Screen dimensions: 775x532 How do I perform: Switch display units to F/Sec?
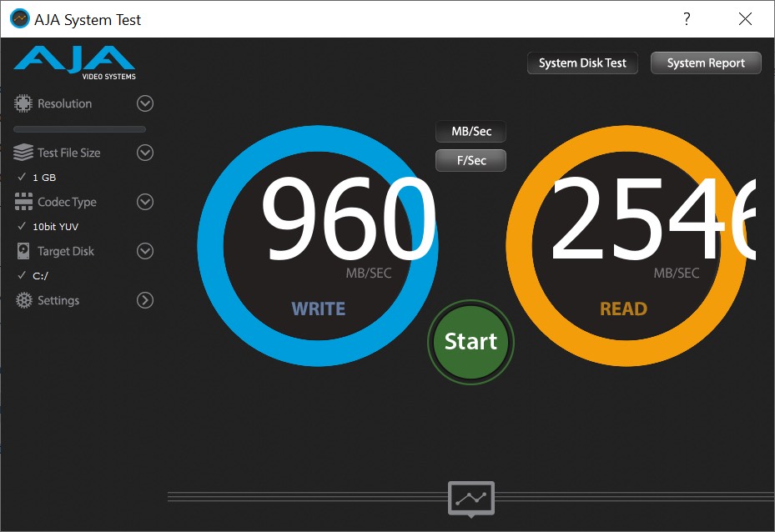coord(471,161)
